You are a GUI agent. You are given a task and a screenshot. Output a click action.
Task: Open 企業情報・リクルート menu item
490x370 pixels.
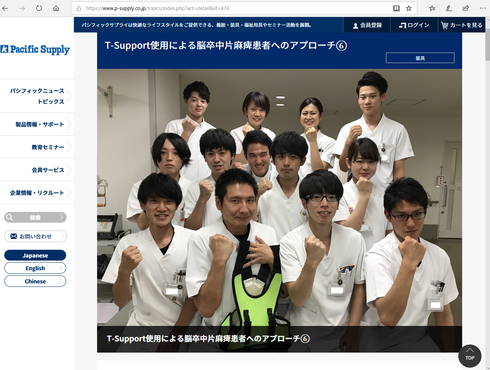point(37,193)
